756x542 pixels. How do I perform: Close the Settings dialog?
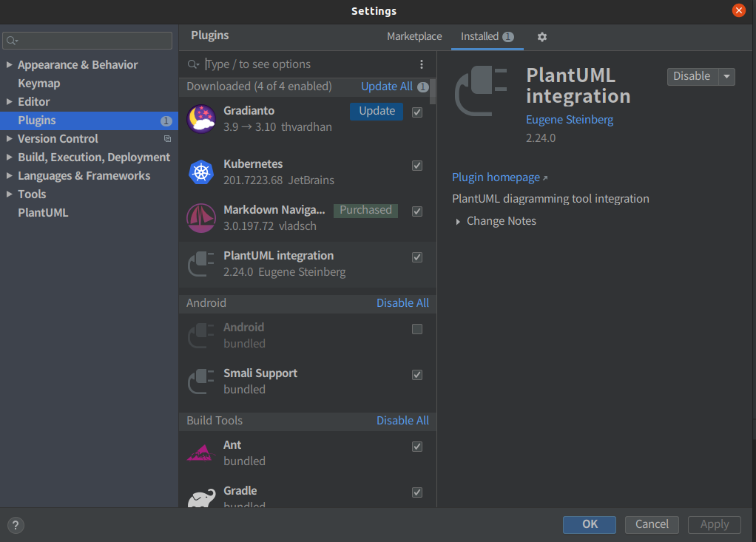pos(739,10)
